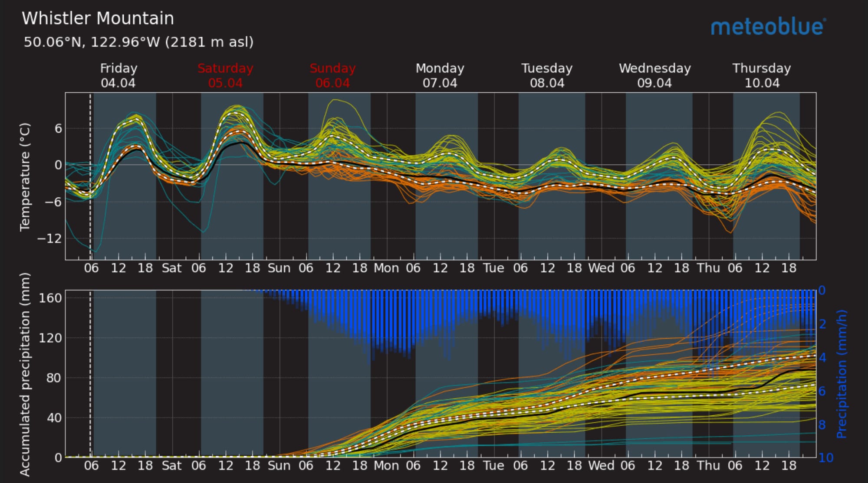The width and height of the screenshot is (868, 483).
Task: Select the Sunday 06.04 day header
Action: pyautogui.click(x=332, y=75)
